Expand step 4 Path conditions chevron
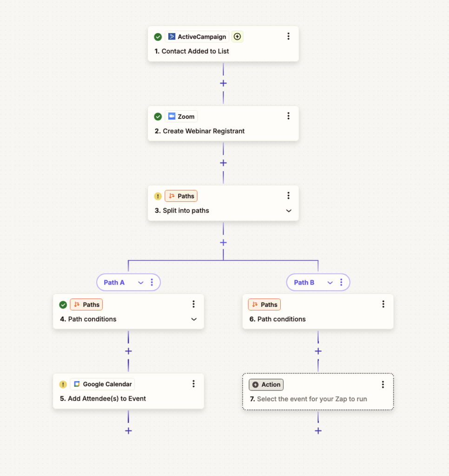This screenshot has height=476, width=449. point(194,319)
